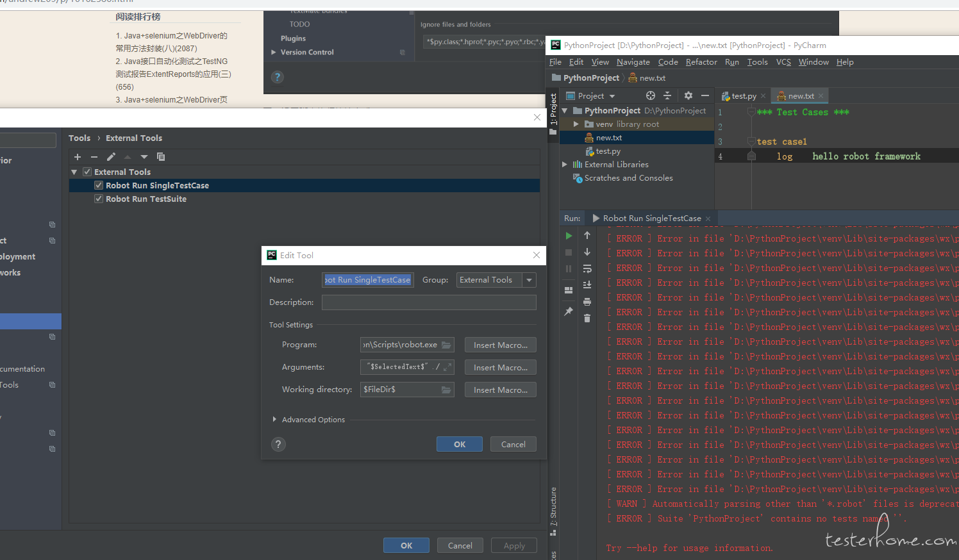This screenshot has height=560, width=959.
Task: Collapse all in Project tool window
Action: (x=667, y=95)
